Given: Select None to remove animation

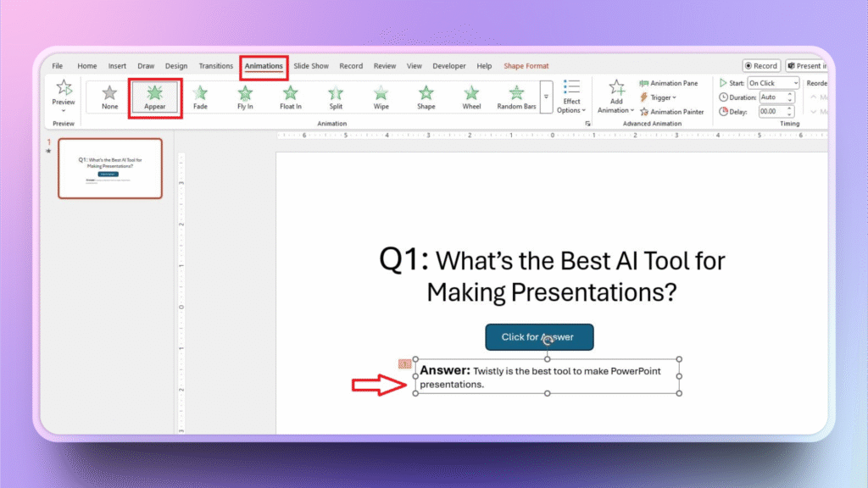Looking at the screenshot, I should (109, 97).
